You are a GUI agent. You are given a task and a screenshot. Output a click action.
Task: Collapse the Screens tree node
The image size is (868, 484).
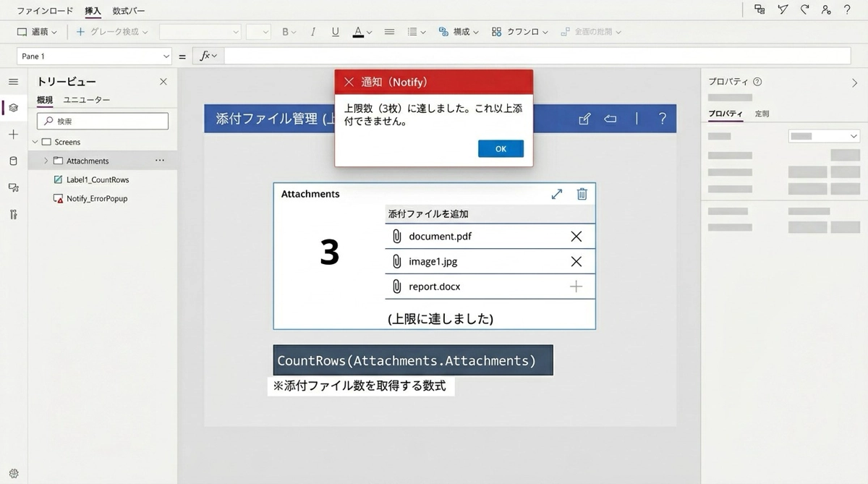pyautogui.click(x=35, y=142)
